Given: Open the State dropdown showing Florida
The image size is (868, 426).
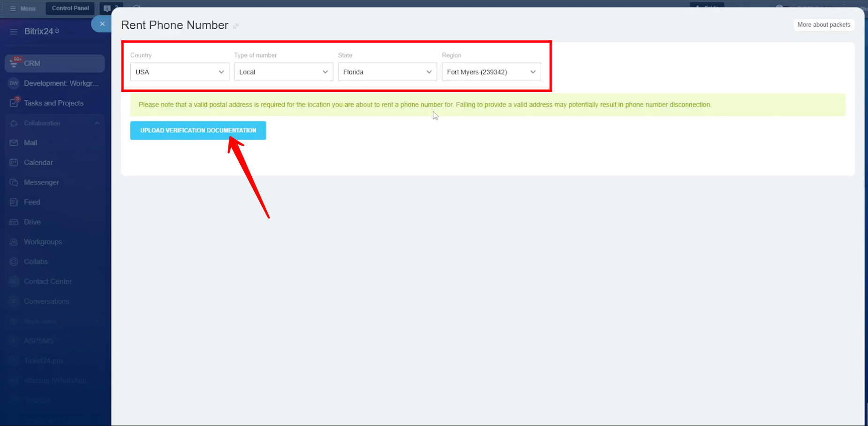Looking at the screenshot, I should [x=387, y=72].
